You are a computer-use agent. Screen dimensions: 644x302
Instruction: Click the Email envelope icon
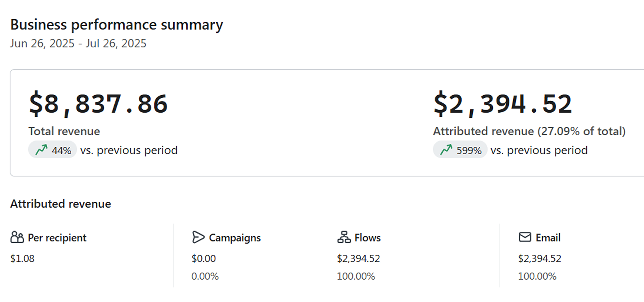point(525,237)
